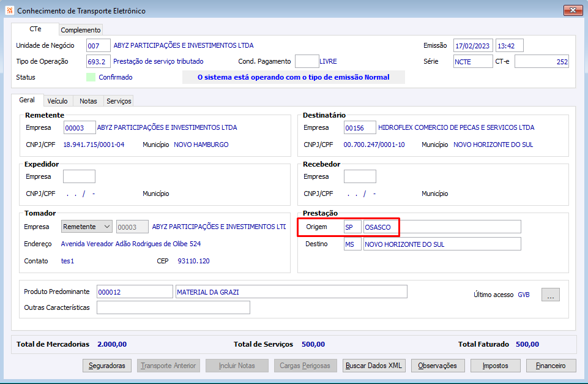
Task: Open the Financeiro button
Action: tap(551, 366)
